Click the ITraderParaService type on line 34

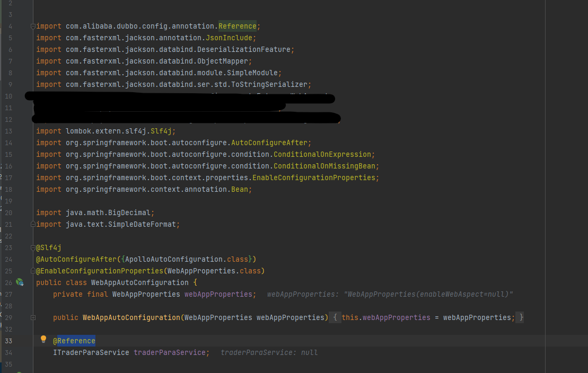point(91,352)
